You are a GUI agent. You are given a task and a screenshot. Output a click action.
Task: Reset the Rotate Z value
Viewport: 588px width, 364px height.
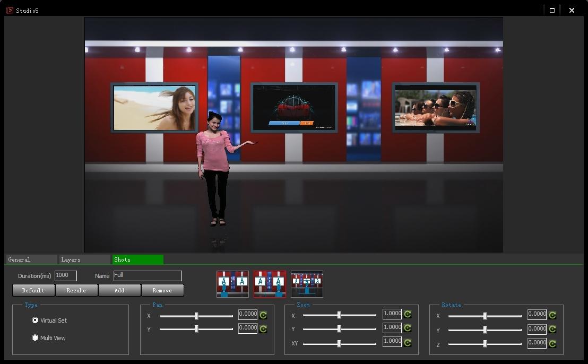pyautogui.click(x=552, y=343)
